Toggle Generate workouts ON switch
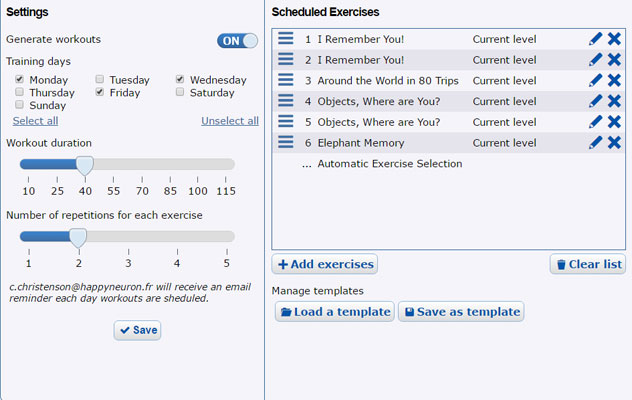This screenshot has height=400, width=632. [x=237, y=41]
